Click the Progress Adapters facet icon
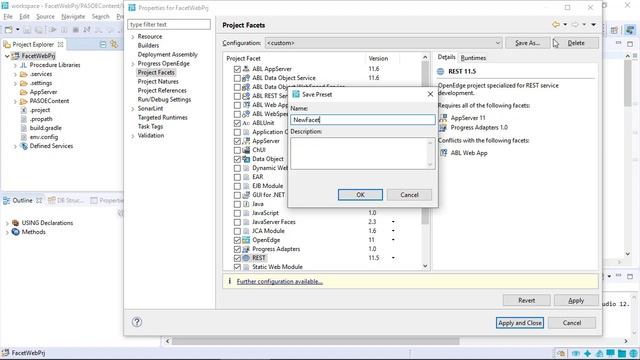The width and height of the screenshot is (640, 360). click(246, 249)
